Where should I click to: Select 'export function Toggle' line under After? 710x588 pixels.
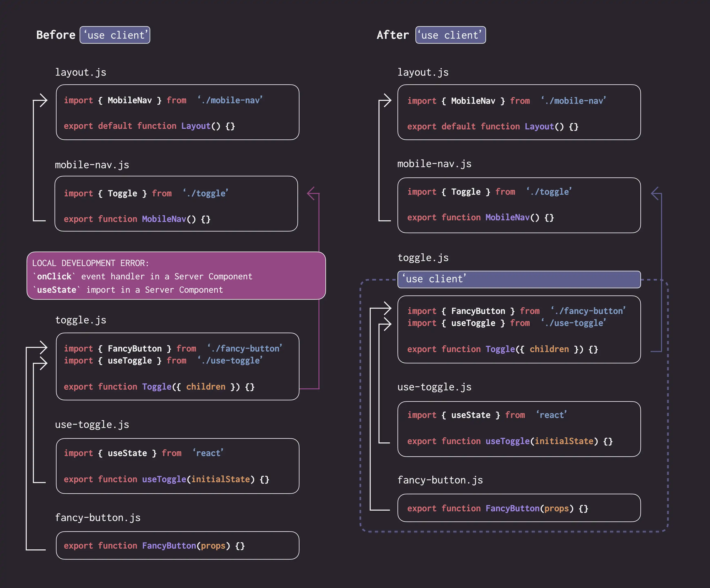click(503, 349)
